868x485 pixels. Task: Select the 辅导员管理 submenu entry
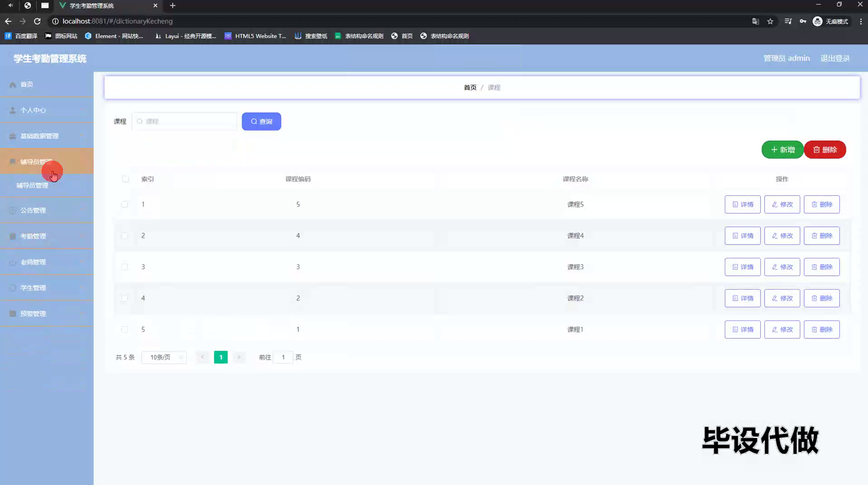point(47,185)
